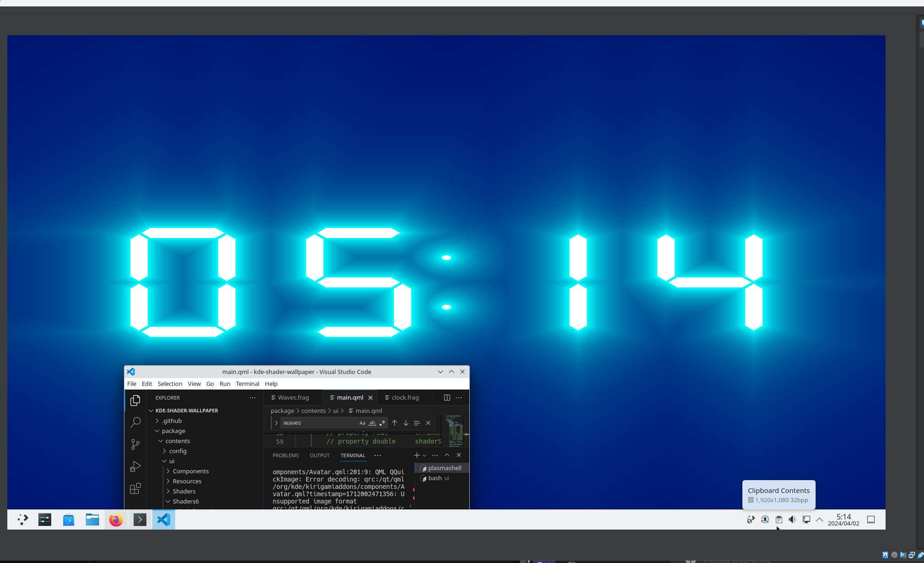The height and width of the screenshot is (563, 924).
Task: Click the editor minimap preview
Action: pos(456,431)
